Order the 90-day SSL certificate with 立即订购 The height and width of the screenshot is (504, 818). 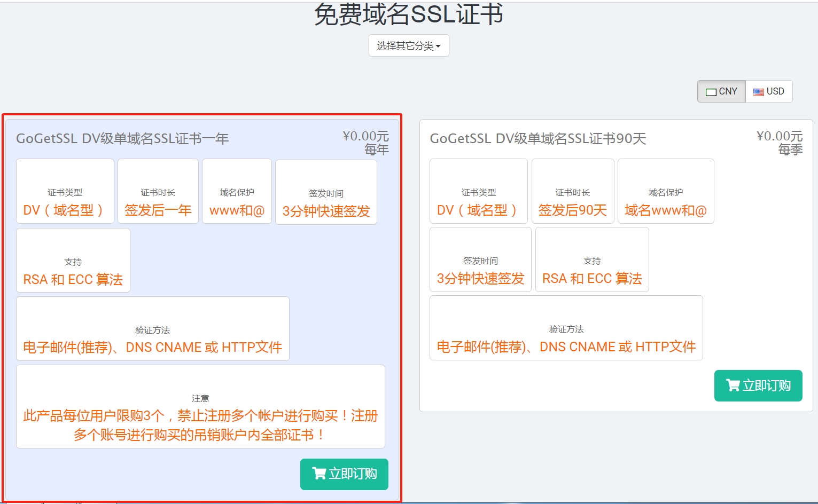(758, 385)
